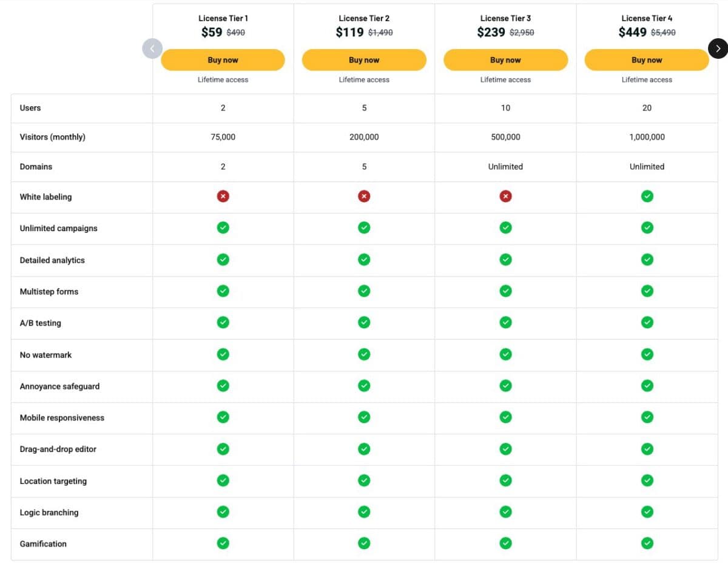Viewport: 728px width, 569px height.
Task: Click the red X for Tier 2 White labeling
Action: click(x=364, y=196)
